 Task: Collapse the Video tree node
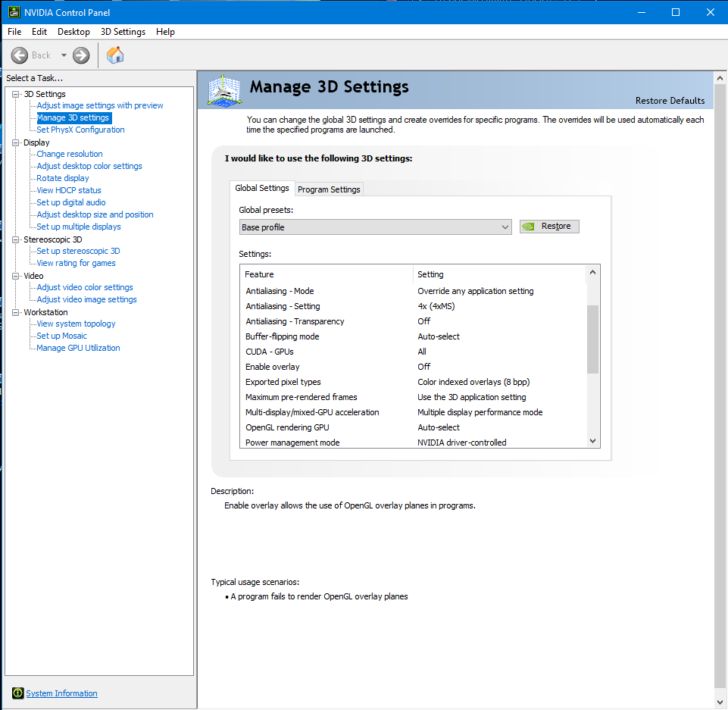pos(16,276)
